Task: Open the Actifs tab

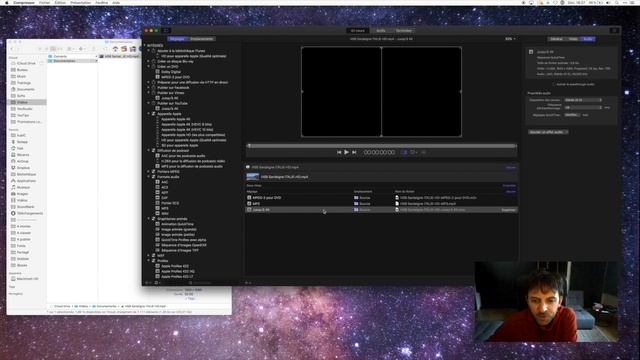Action: [380, 31]
